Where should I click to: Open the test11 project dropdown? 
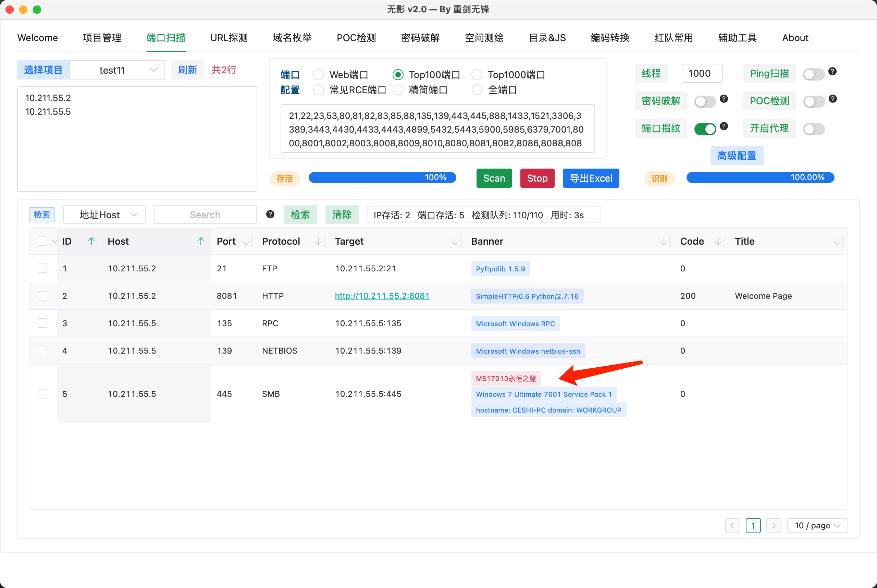pyautogui.click(x=118, y=70)
